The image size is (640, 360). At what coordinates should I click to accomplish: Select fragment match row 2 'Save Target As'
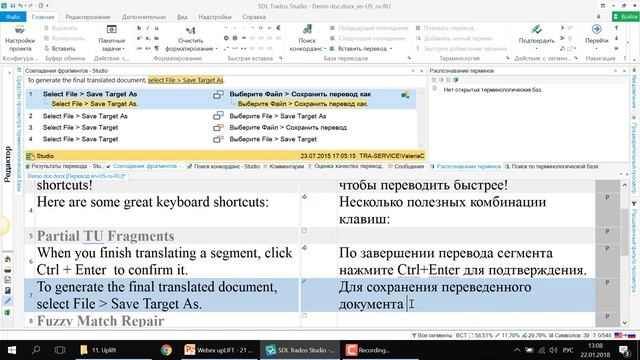tap(220, 116)
